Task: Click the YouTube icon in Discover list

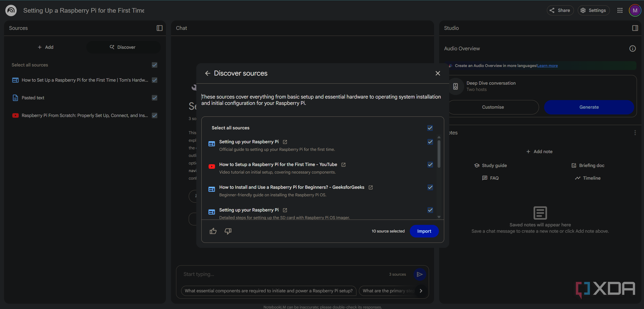Action: [x=212, y=167]
